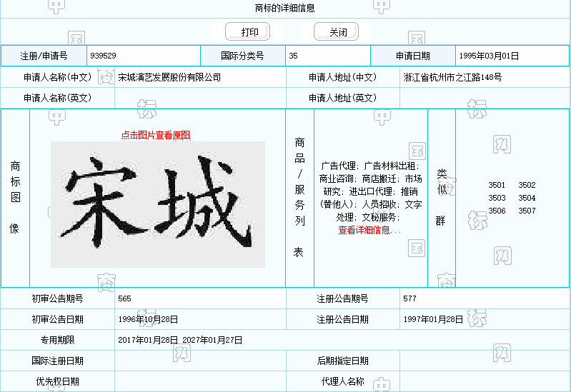Click similar group code 3507
The image size is (571, 392).
pyautogui.click(x=527, y=211)
